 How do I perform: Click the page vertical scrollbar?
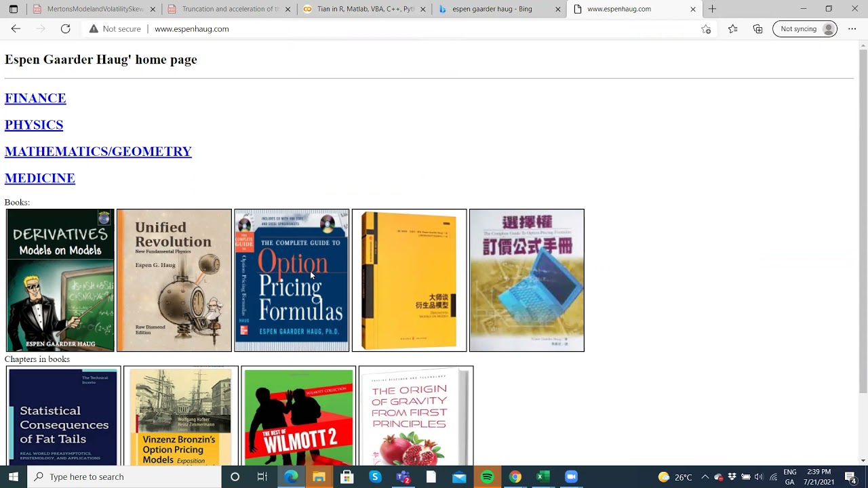pos(863,224)
